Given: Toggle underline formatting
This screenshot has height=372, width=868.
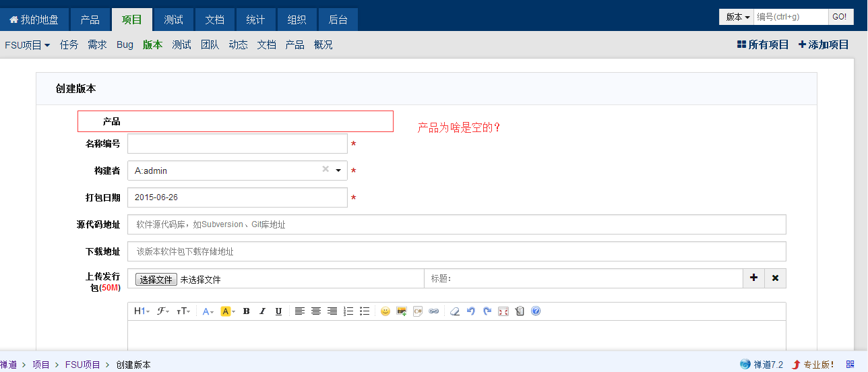Looking at the screenshot, I should tap(278, 311).
